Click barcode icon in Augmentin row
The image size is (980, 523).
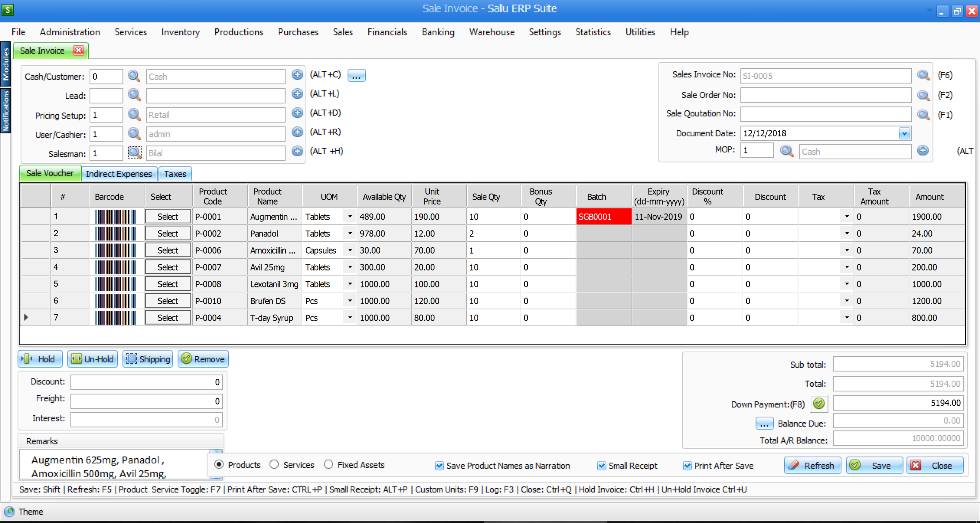point(115,217)
